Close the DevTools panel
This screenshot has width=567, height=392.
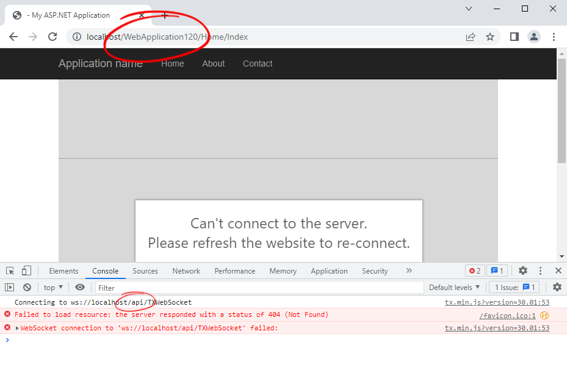pyautogui.click(x=558, y=270)
